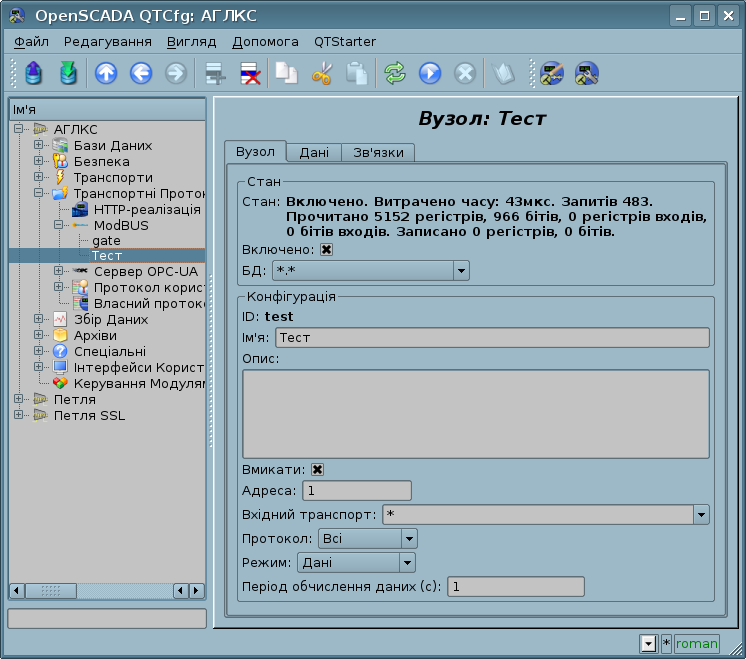Open the Режим dropdown showing Дані
The width and height of the screenshot is (746, 659).
click(x=356, y=563)
